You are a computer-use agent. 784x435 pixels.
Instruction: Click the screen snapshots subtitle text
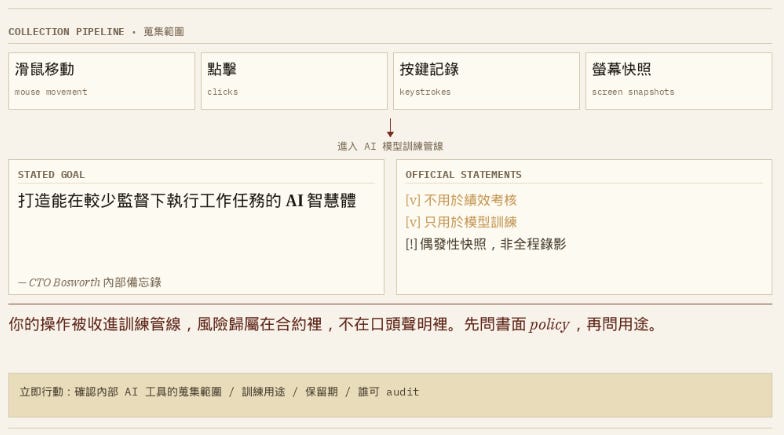[x=633, y=92]
